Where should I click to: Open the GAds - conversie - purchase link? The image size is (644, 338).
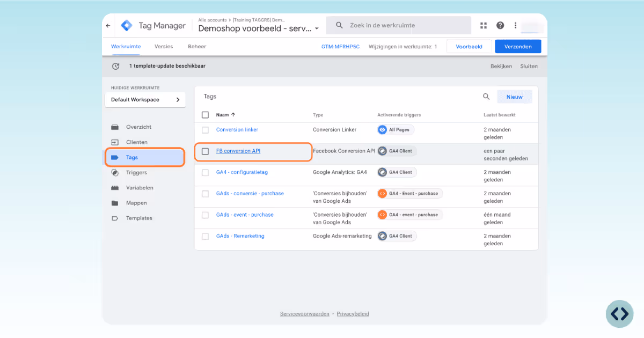(x=250, y=194)
